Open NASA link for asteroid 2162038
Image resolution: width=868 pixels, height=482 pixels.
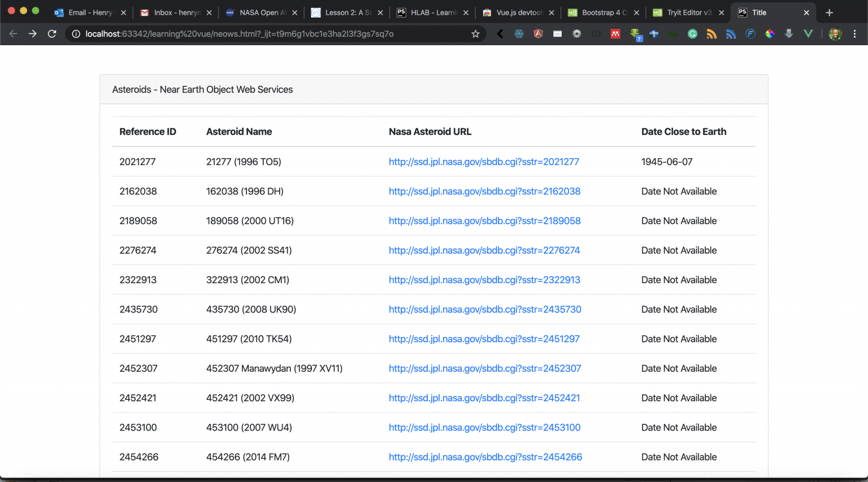pyautogui.click(x=484, y=191)
